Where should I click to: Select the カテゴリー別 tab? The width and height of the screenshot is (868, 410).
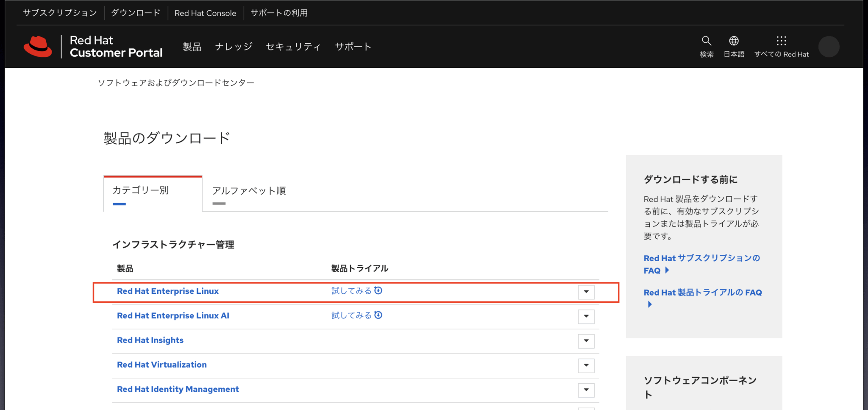[x=141, y=190]
